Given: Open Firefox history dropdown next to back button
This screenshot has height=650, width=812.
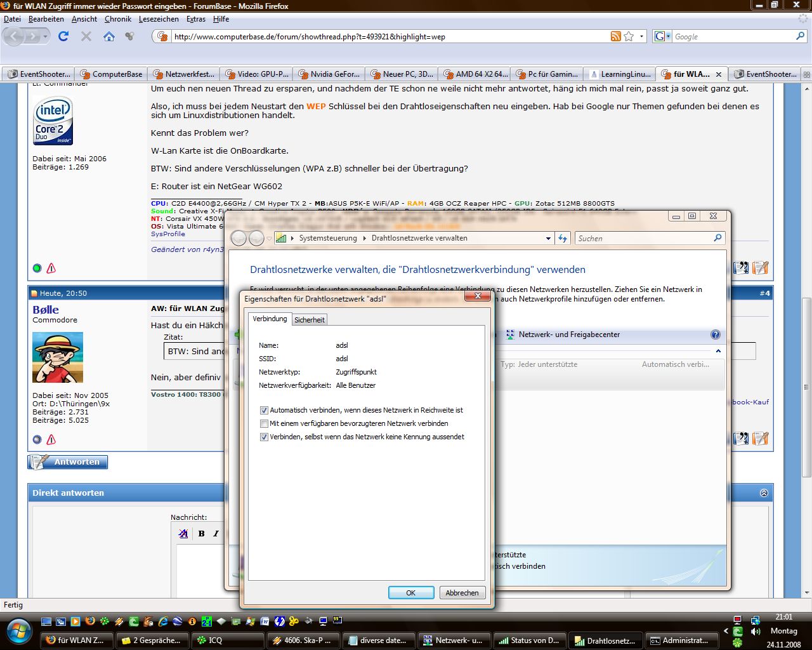Looking at the screenshot, I should (x=46, y=37).
